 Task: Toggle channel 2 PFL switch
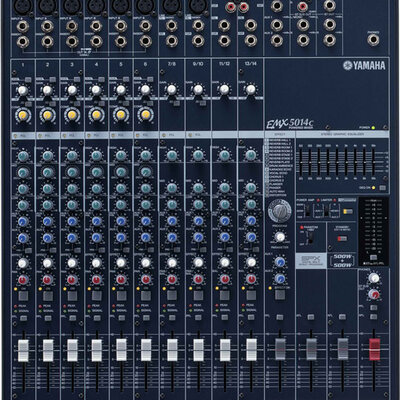click(x=48, y=318)
